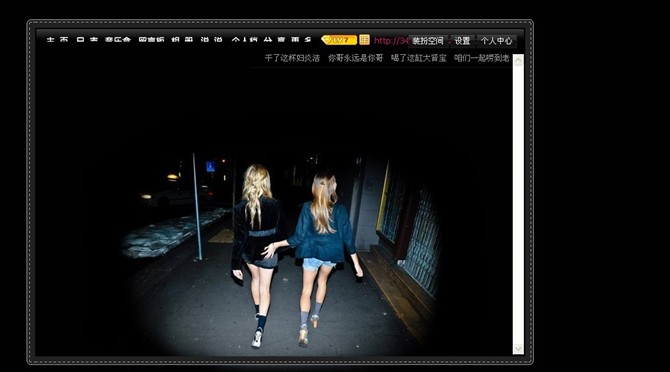Open the 日志 navigation item

tap(87, 40)
